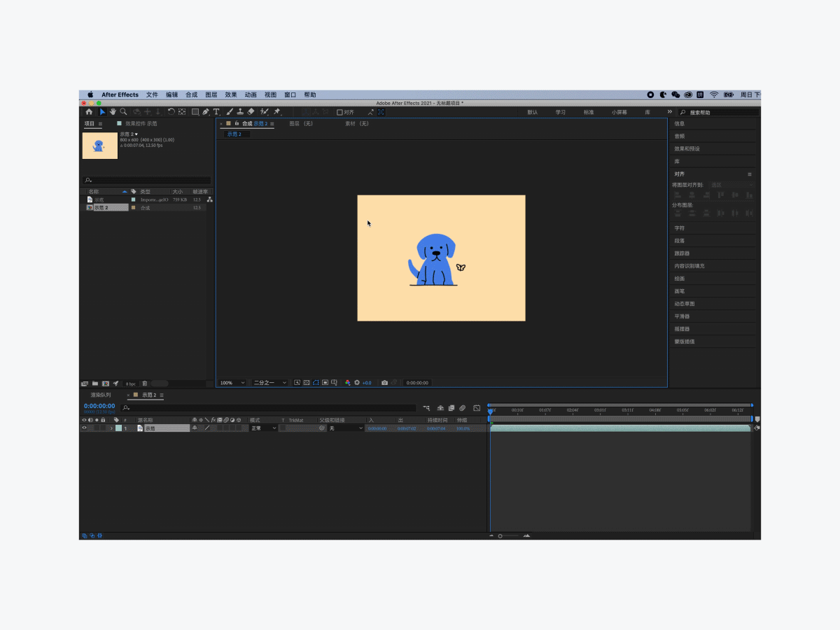Switch to the 学习 workspace
The image size is (840, 630).
pyautogui.click(x=561, y=112)
